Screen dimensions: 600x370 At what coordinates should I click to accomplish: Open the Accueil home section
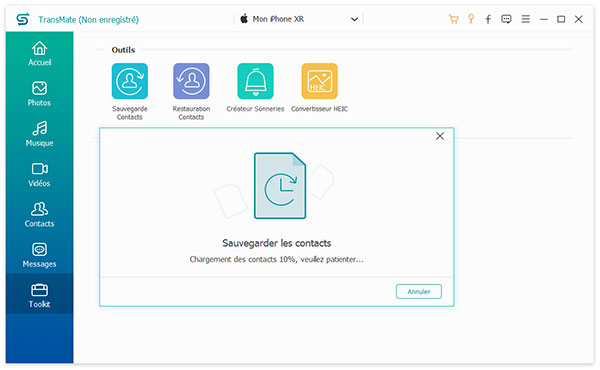coord(39,54)
